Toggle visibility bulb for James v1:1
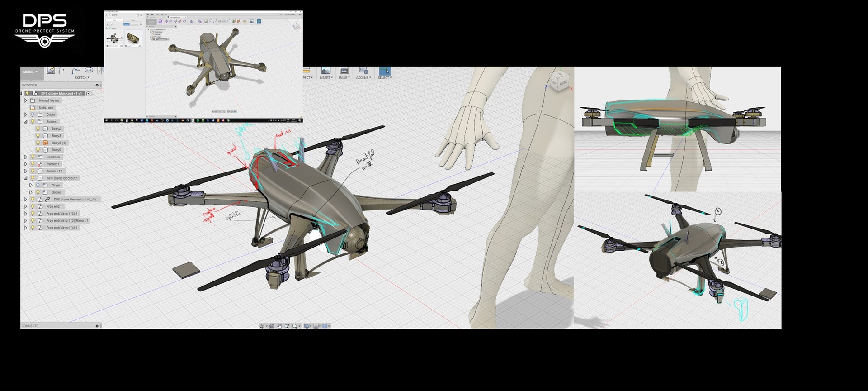Screen dimensions: 868x391 click(33, 171)
